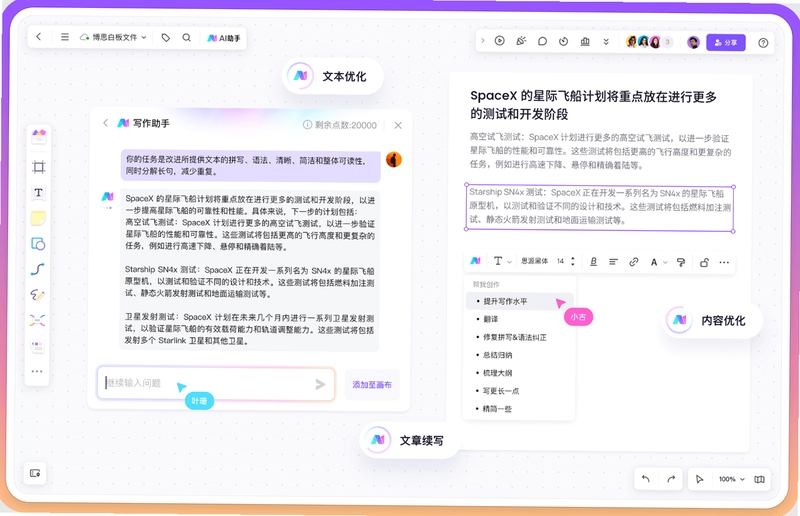Choose 修复拼写&语法纠正 from AI menu
800x516 pixels.
(519, 337)
